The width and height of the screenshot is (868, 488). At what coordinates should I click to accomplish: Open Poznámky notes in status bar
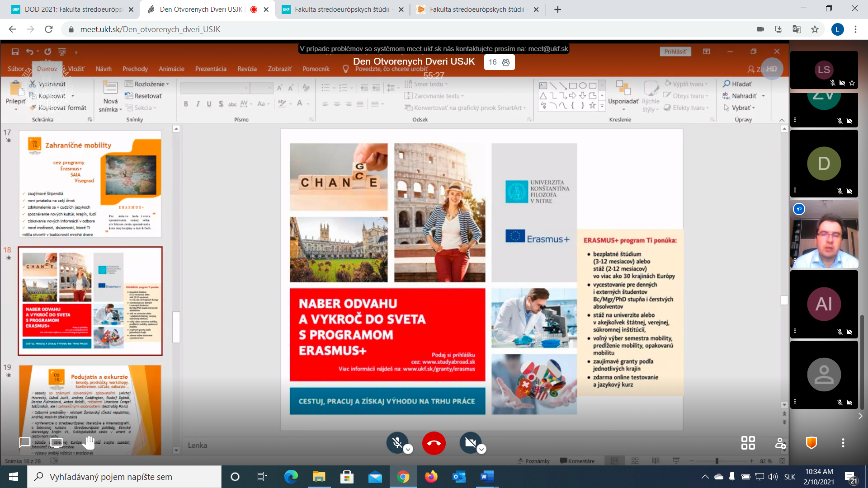(534, 461)
